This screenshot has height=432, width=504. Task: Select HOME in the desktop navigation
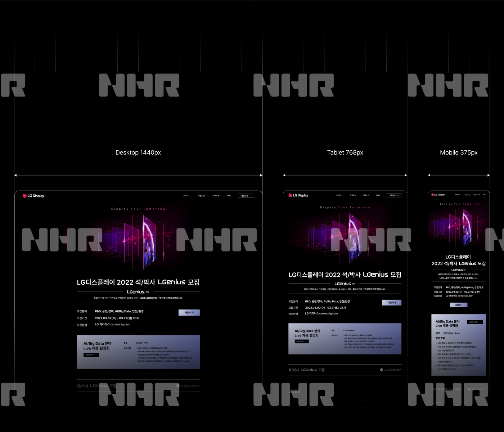186,196
